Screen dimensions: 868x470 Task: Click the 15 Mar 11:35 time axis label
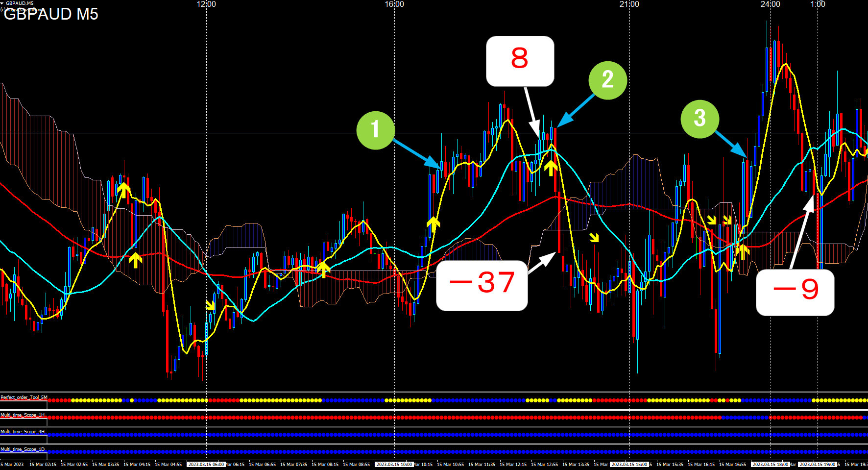(x=482, y=464)
